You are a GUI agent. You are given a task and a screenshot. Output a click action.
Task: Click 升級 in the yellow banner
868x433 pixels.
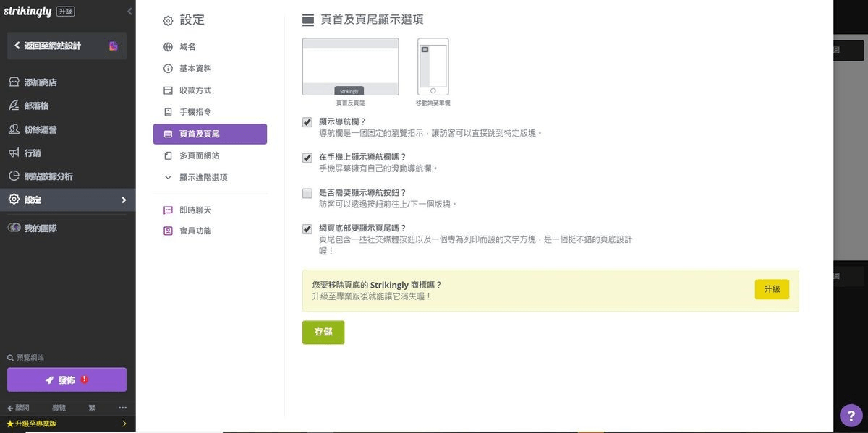pos(772,288)
